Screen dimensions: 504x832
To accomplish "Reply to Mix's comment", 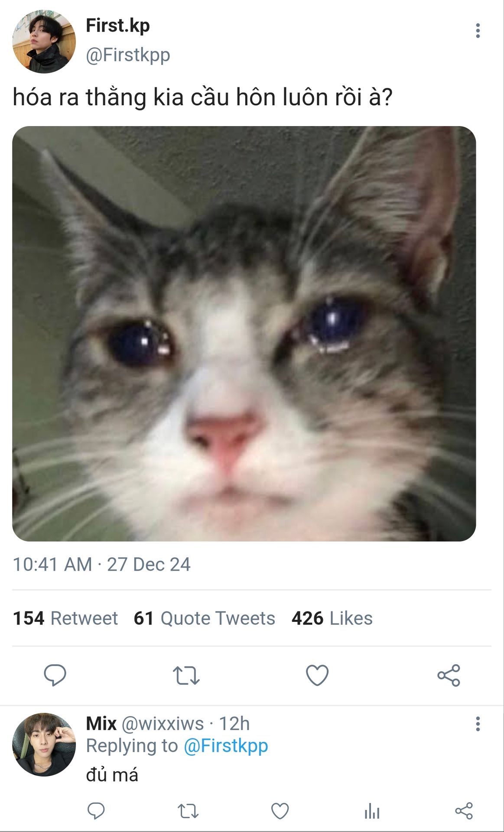I will click(x=96, y=810).
